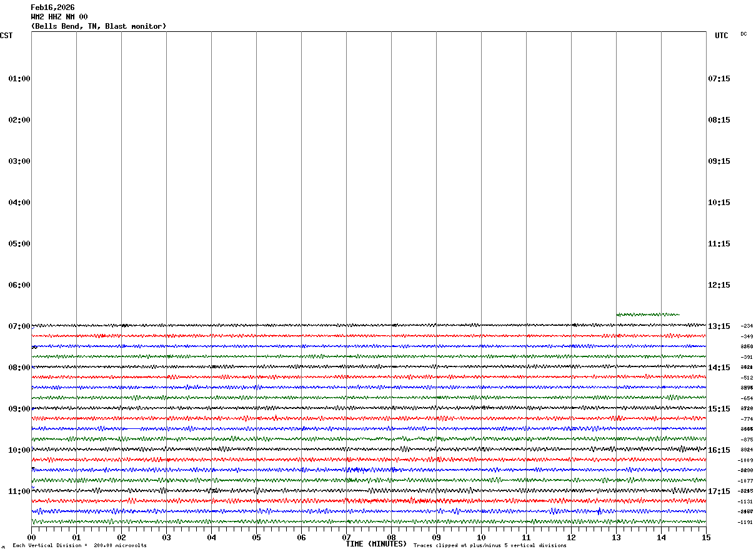This screenshot has width=756, height=554.
Task: Click the DC offset value -1077
Action: (747, 481)
